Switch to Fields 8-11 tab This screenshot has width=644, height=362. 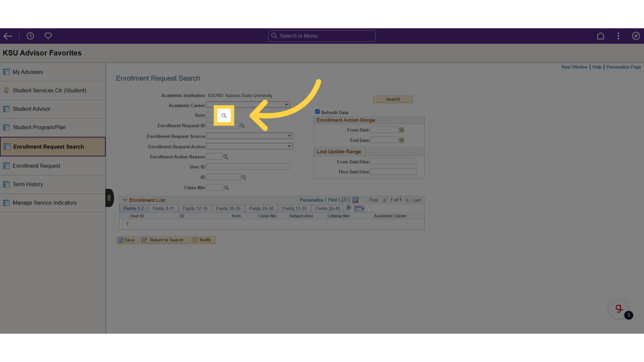coord(163,208)
